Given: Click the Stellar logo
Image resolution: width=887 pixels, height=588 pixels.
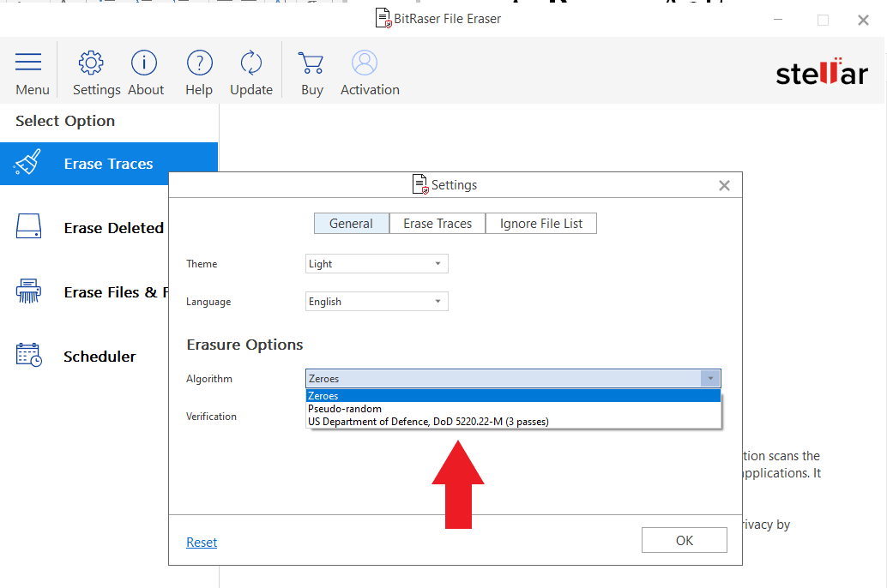Looking at the screenshot, I should pos(821,72).
